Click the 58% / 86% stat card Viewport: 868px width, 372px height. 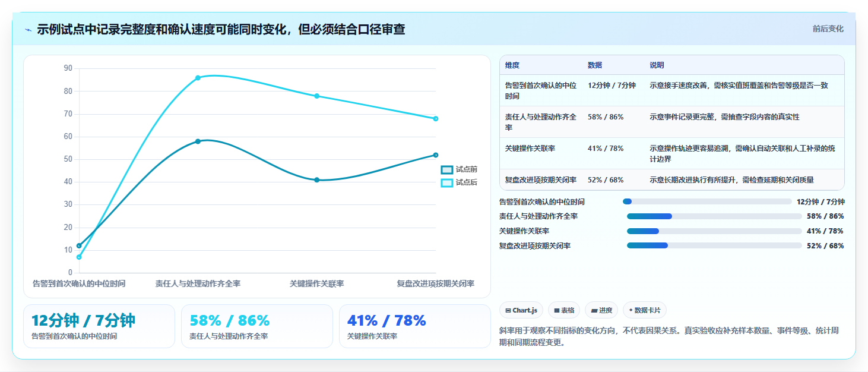[257, 326]
